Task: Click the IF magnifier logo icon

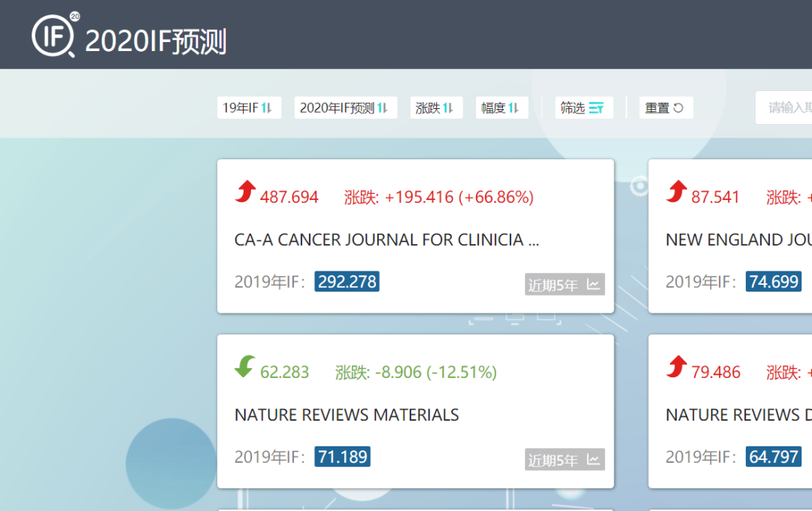Action: 56,34
